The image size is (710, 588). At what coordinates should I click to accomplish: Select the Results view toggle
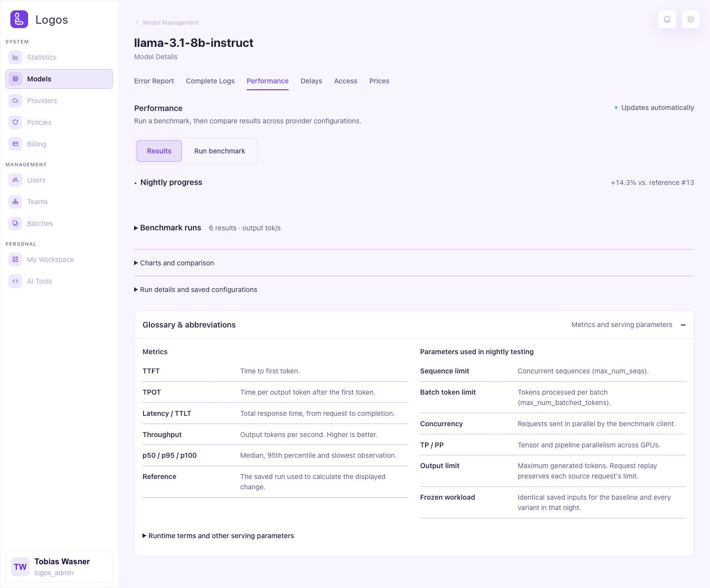(x=159, y=151)
